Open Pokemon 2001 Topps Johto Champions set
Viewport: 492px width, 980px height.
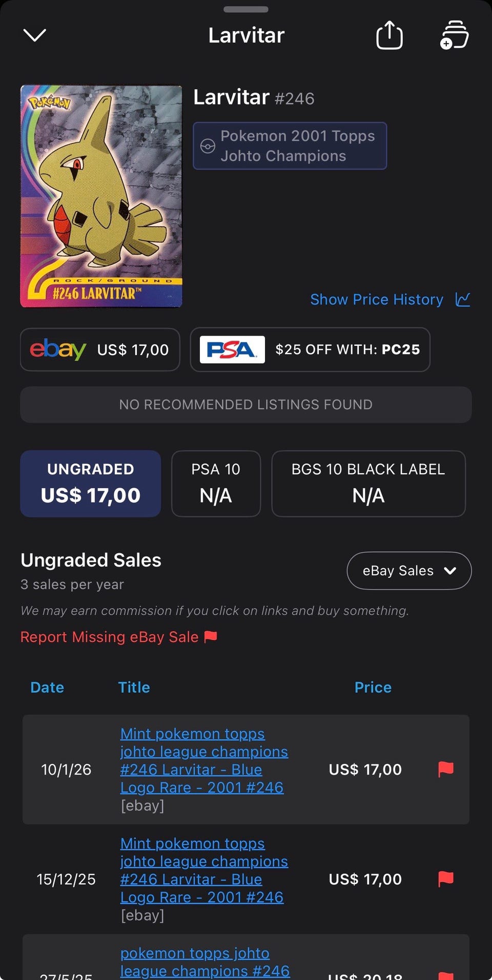290,146
